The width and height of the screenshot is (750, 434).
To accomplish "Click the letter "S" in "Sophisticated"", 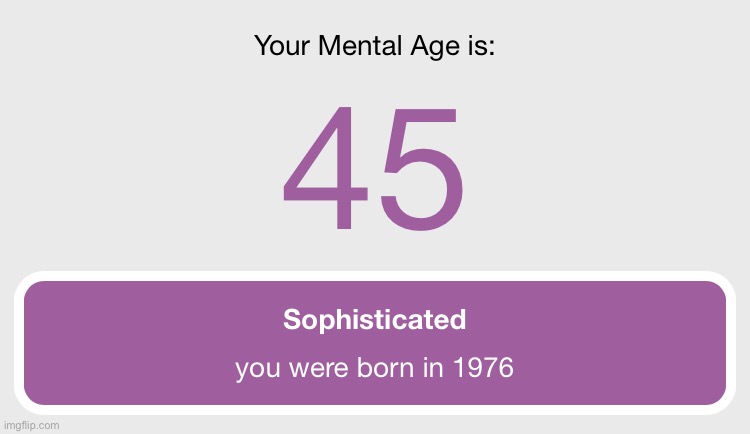I will pos(291,320).
